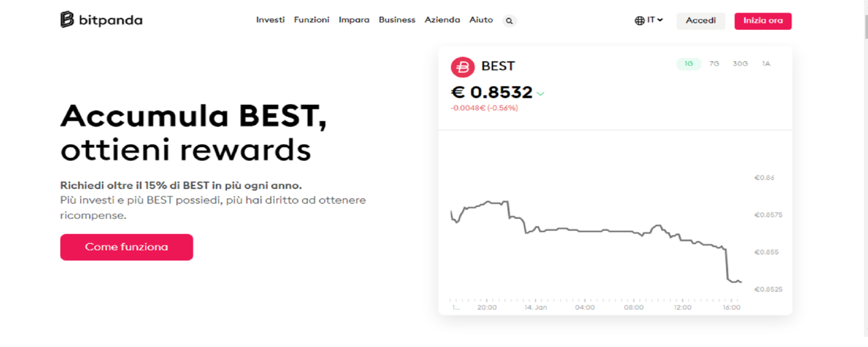868x347 pixels.
Task: Open the Aiuto help menu
Action: pyautogui.click(x=481, y=20)
